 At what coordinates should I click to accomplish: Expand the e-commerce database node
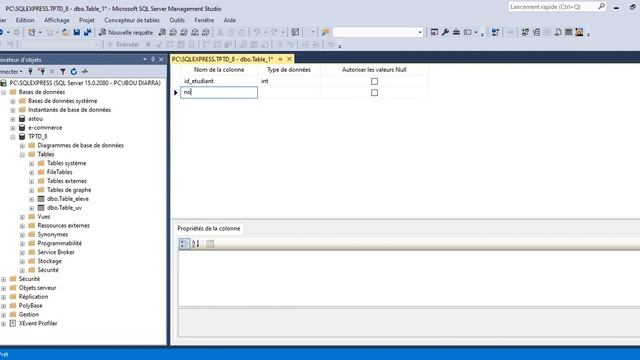coord(13,128)
